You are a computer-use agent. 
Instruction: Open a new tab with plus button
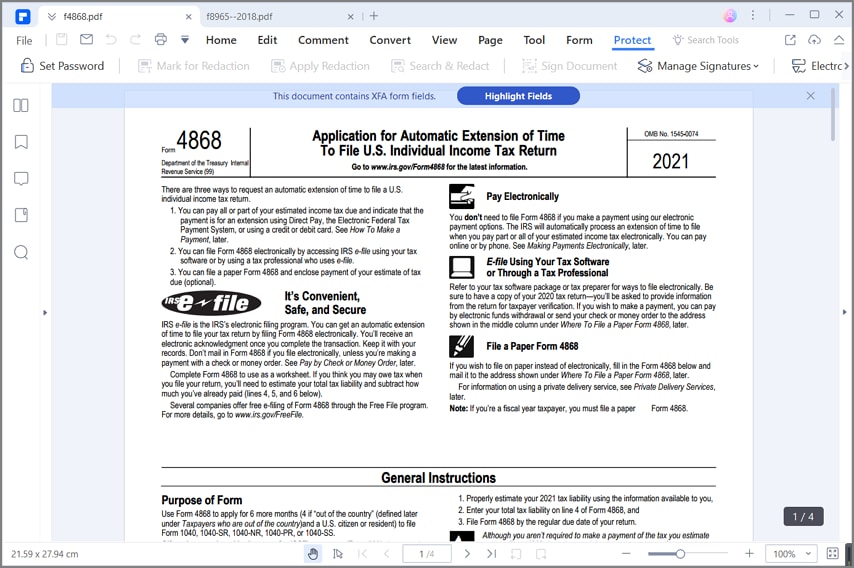pyautogui.click(x=374, y=16)
